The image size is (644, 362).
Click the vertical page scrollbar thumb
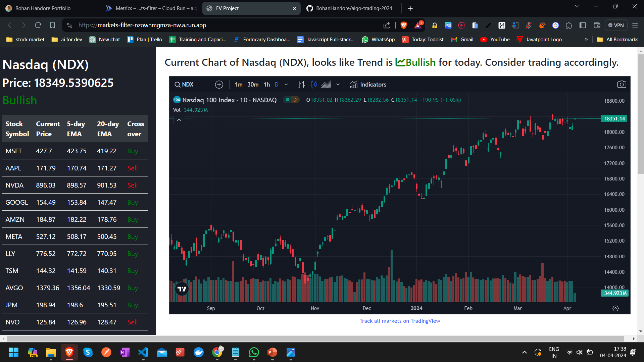(x=641, y=114)
